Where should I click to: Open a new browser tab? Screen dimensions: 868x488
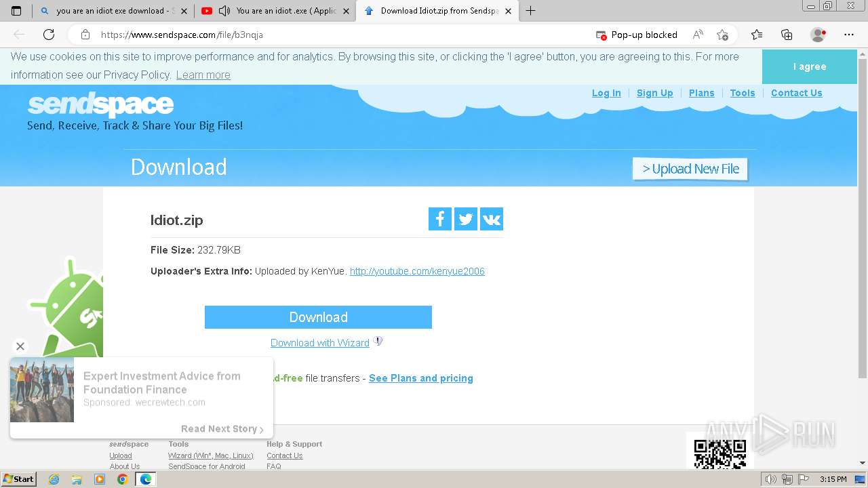point(530,11)
